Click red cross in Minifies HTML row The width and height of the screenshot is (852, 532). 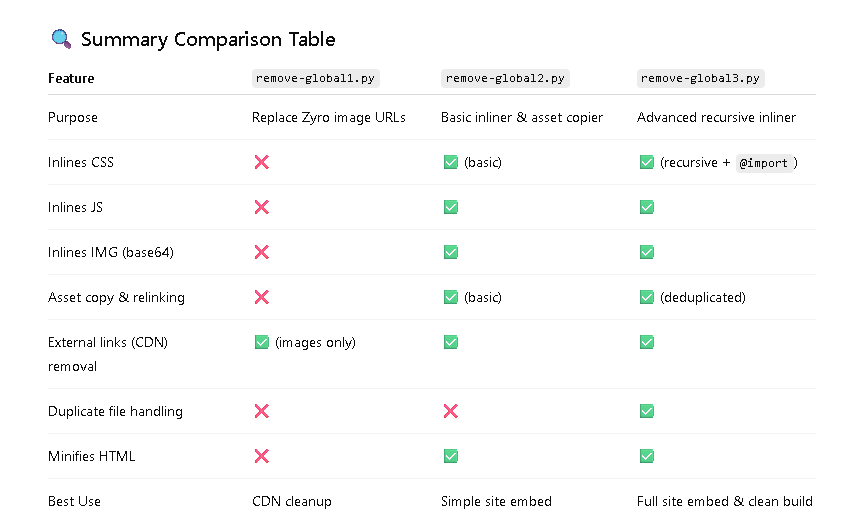click(261, 456)
